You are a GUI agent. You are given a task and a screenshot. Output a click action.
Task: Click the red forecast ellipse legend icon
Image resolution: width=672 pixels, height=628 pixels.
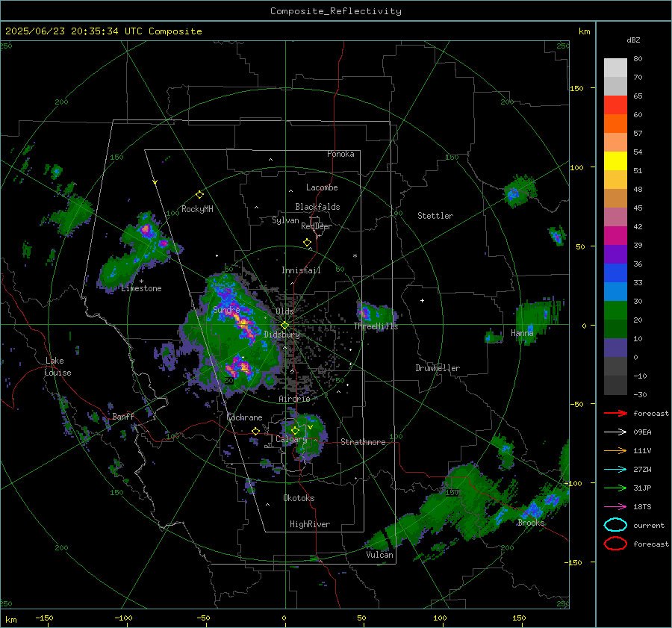tap(615, 544)
